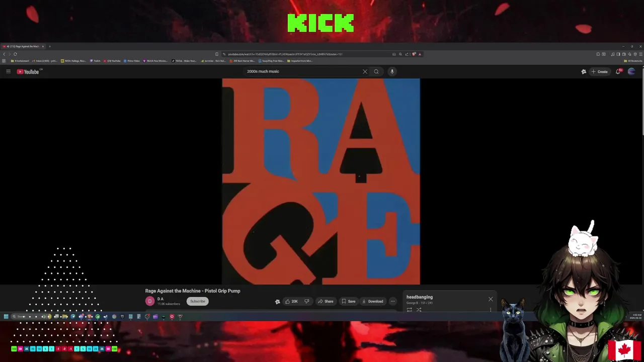644x362 pixels.
Task: Run search with the magnifier button
Action: tap(376, 71)
